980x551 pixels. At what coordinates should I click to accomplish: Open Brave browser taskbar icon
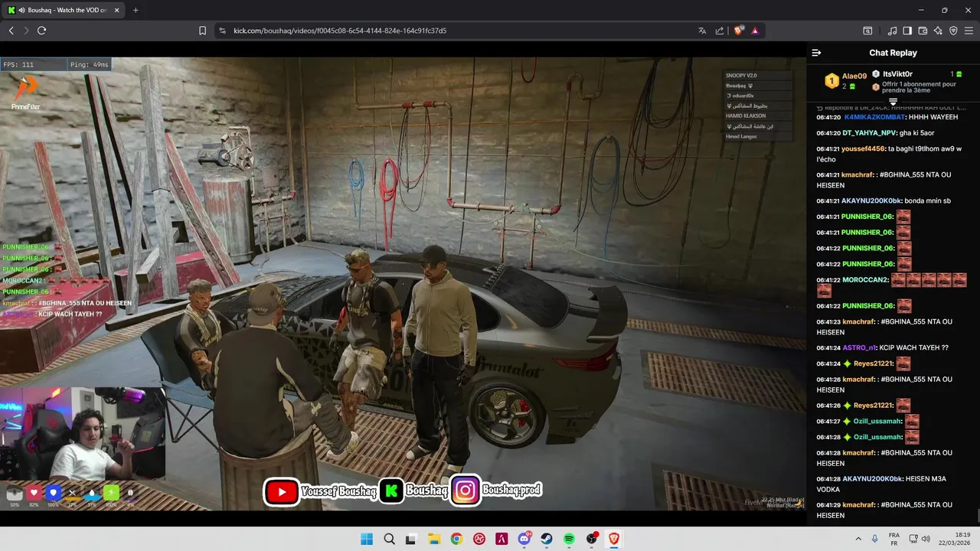pos(614,539)
